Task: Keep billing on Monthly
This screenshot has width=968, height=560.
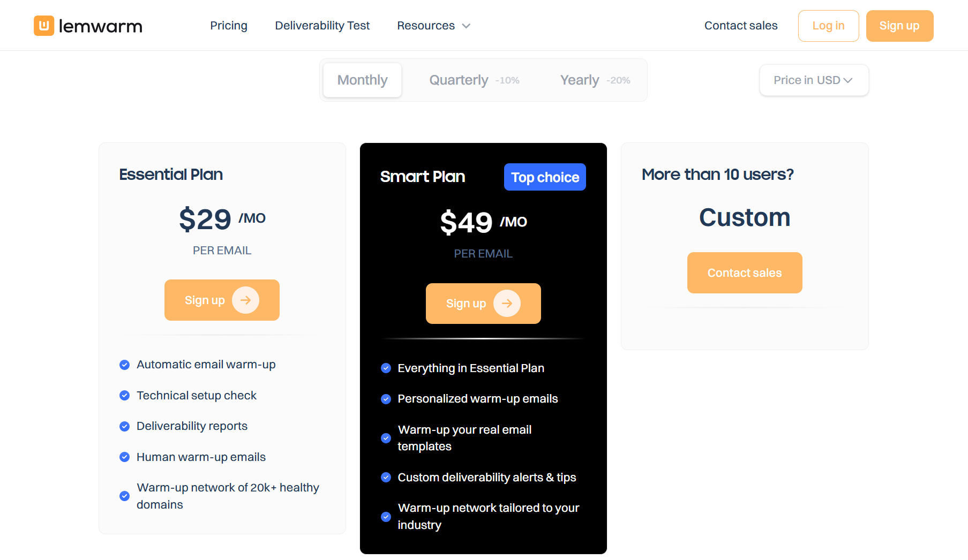Action: point(362,80)
